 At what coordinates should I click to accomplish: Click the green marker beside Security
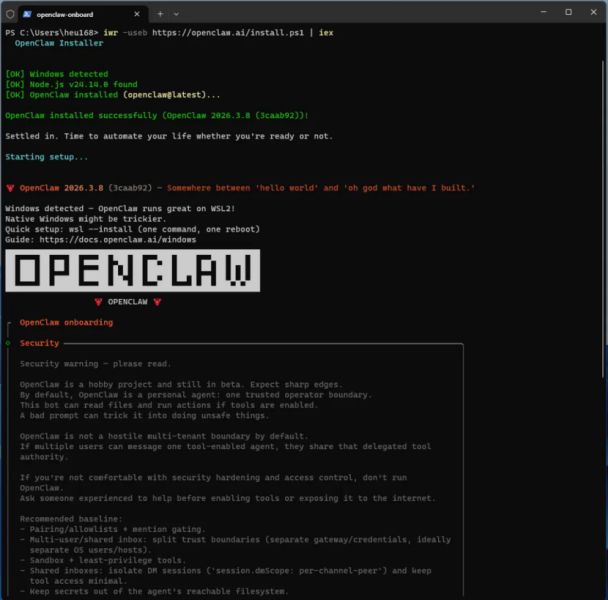(x=8, y=343)
